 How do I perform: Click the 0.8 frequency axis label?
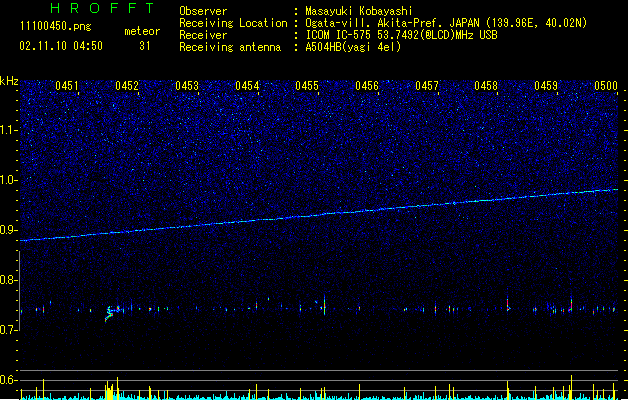click(x=8, y=280)
